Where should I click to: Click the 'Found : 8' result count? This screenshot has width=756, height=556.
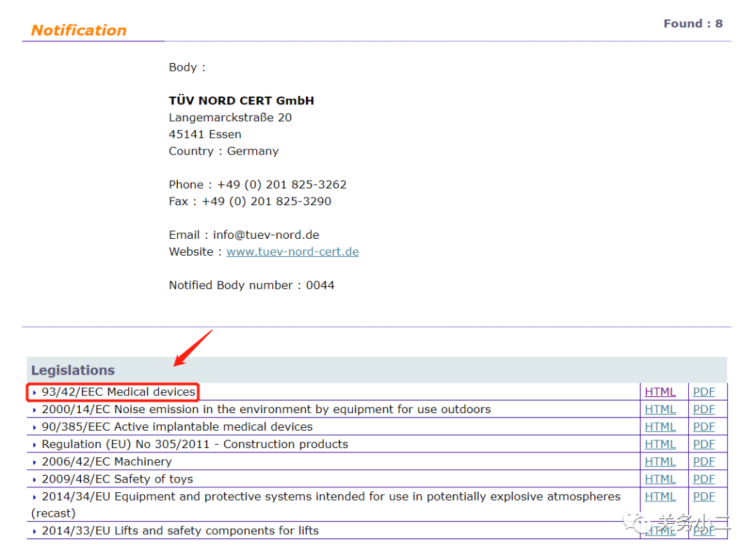point(693,24)
